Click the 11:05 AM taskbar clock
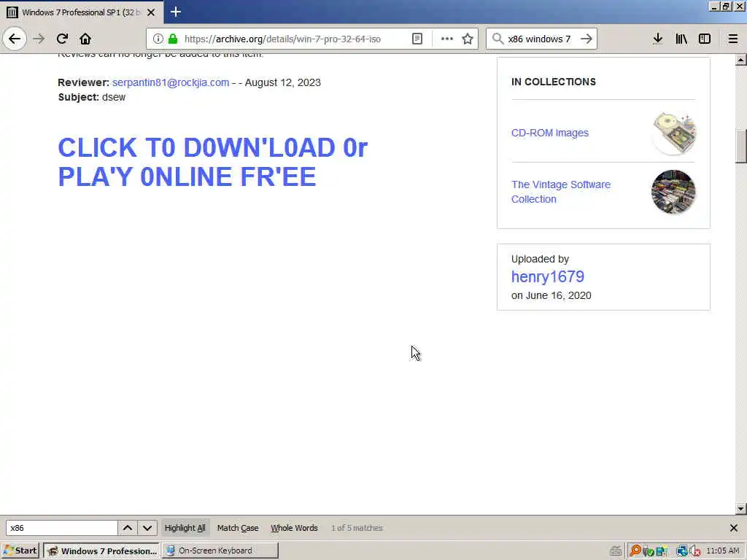The height and width of the screenshot is (560, 747). click(723, 551)
